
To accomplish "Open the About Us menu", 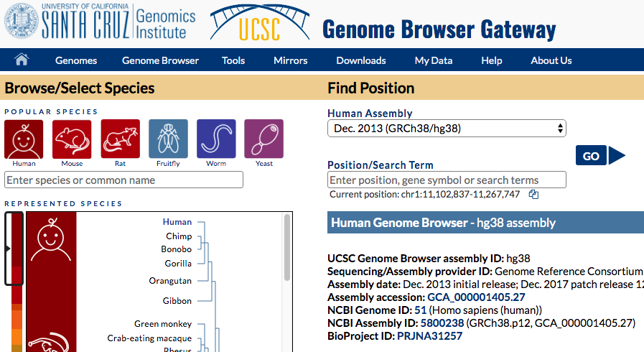I will coord(551,60).
